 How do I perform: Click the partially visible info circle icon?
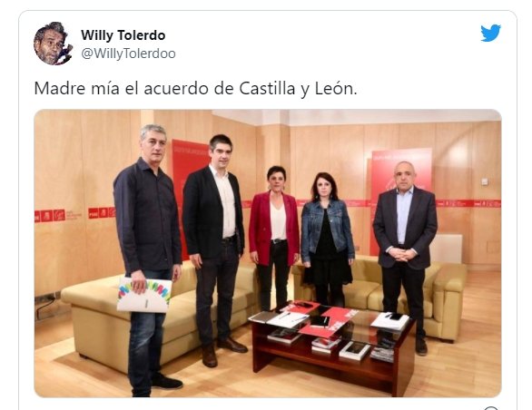(491, 407)
